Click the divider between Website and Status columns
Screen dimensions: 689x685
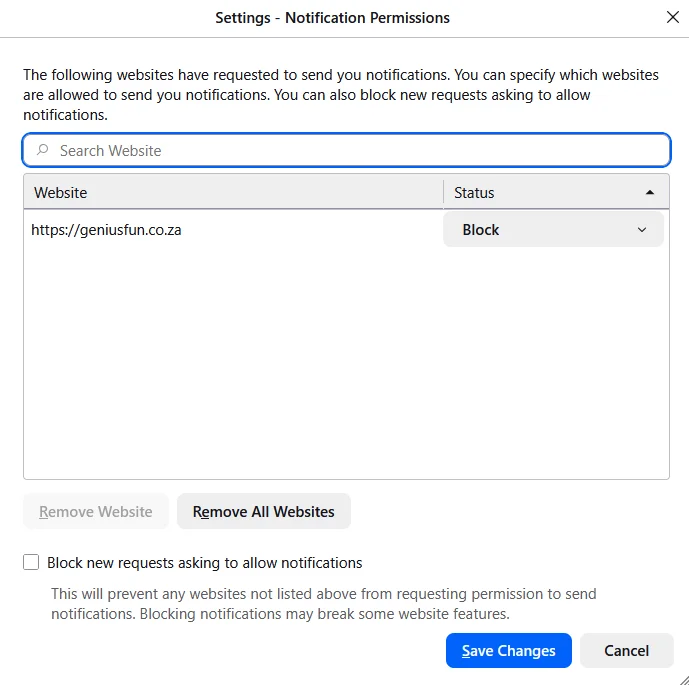tap(444, 192)
